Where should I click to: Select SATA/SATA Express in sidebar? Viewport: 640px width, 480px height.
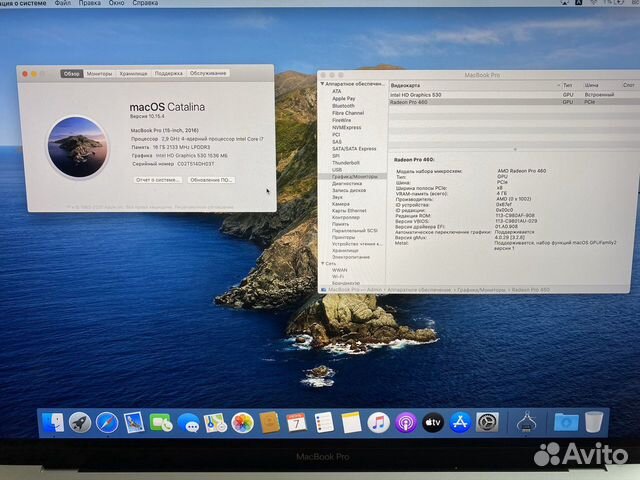tap(354, 149)
